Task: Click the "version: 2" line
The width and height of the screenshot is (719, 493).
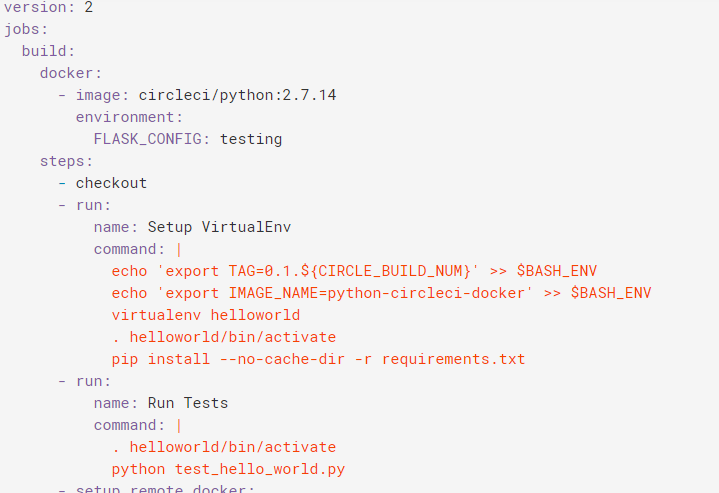Action: coord(48,7)
